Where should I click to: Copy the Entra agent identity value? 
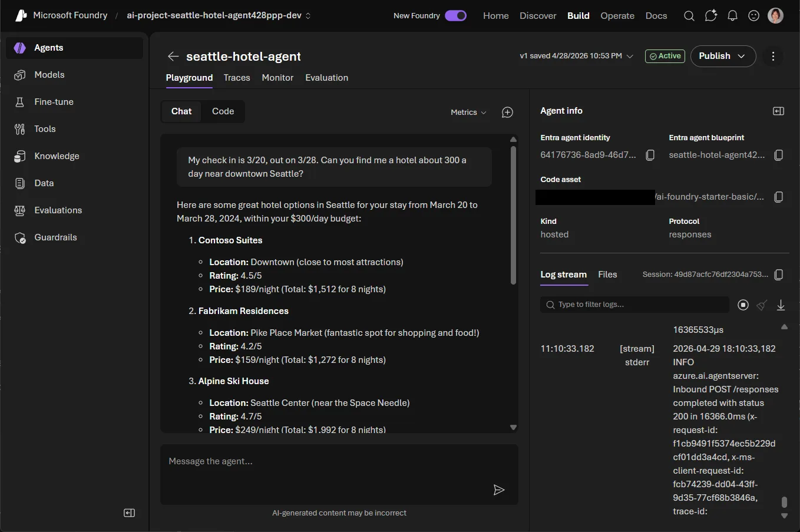(x=650, y=155)
